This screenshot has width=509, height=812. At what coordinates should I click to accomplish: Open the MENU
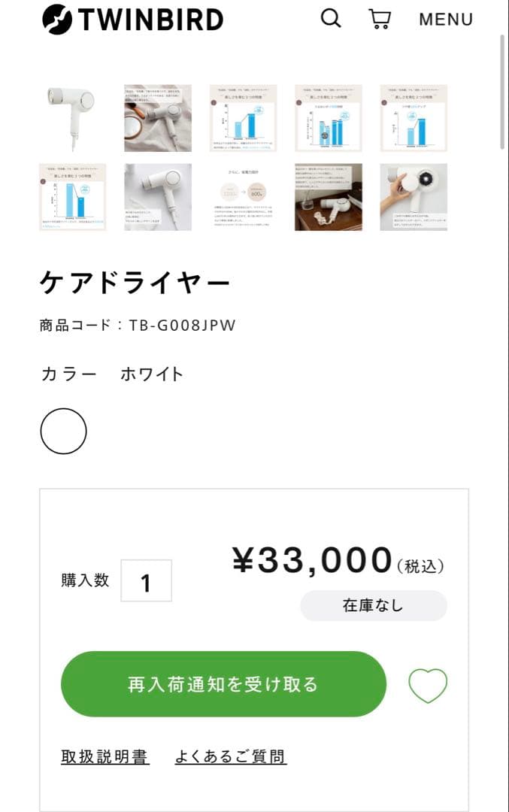[445, 19]
